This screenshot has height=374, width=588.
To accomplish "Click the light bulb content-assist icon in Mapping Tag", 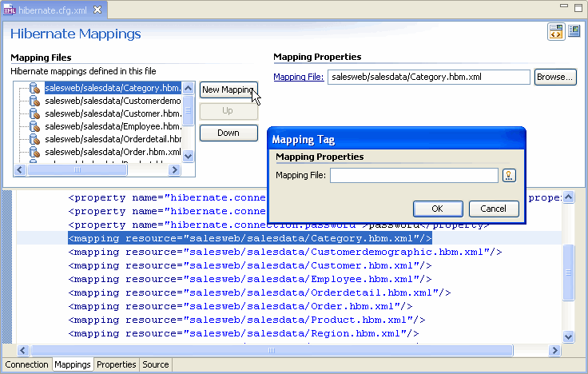I will point(509,175).
